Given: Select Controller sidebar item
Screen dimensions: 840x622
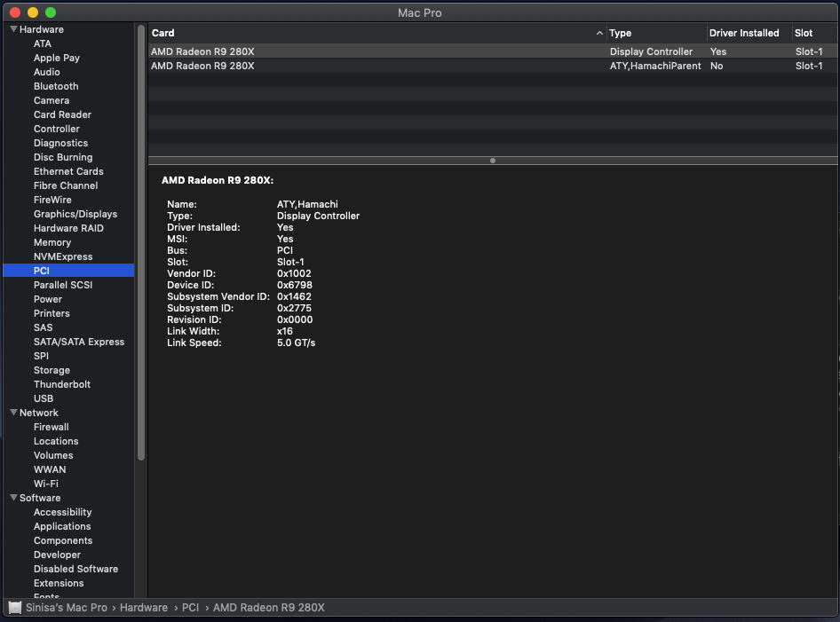Looking at the screenshot, I should pyautogui.click(x=56, y=129).
